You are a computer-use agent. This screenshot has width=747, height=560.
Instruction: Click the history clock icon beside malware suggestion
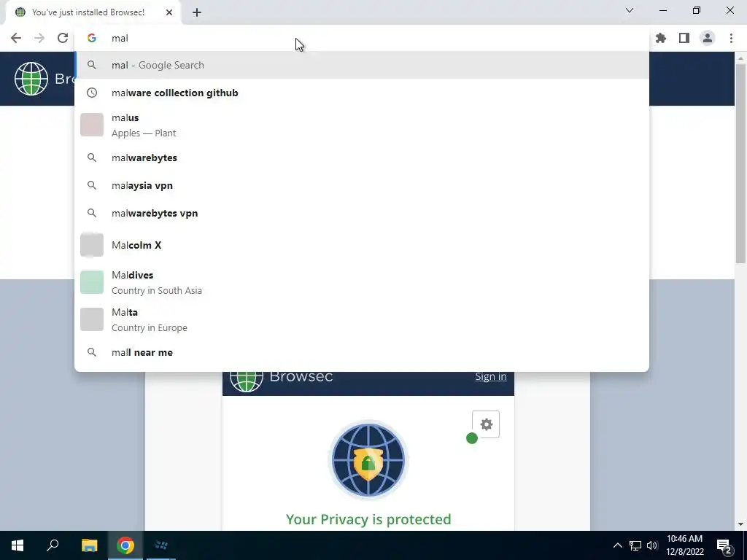click(x=92, y=93)
